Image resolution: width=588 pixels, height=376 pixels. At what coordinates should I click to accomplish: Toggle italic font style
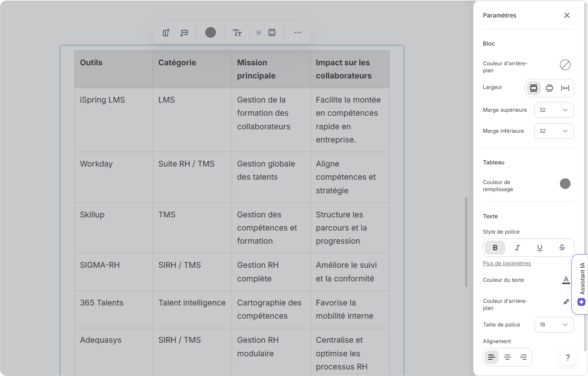click(517, 248)
